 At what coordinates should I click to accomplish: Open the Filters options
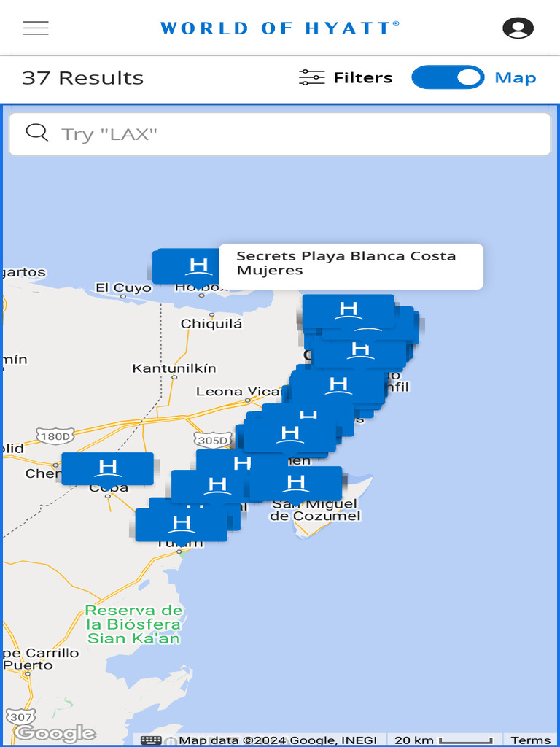(x=346, y=77)
